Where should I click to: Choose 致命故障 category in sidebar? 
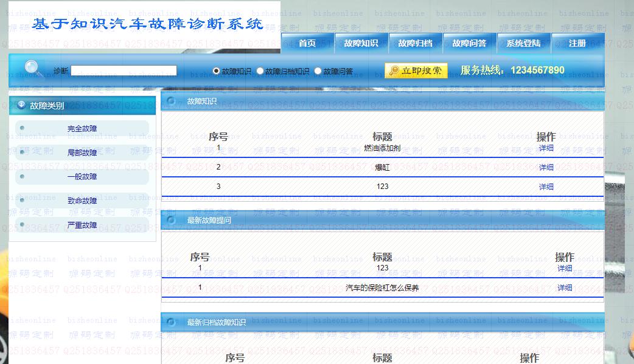(82, 201)
